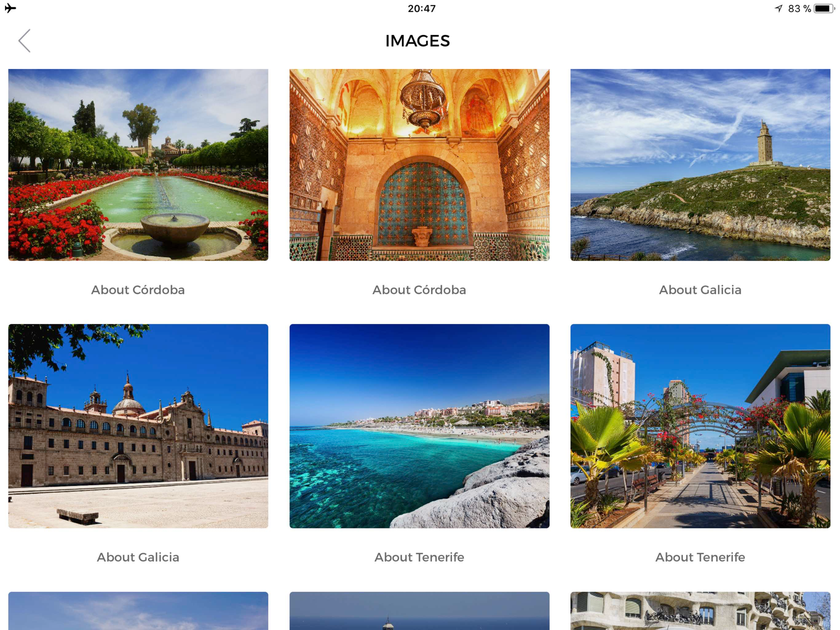Open the Tenerife palm promenade photo
Viewport: 840px width, 630px height.
tap(700, 425)
